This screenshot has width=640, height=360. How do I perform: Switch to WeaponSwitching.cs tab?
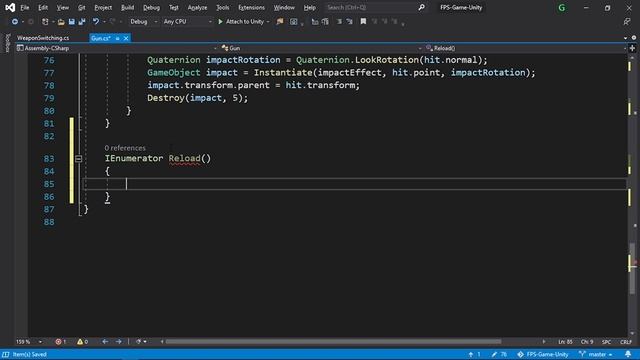43,38
